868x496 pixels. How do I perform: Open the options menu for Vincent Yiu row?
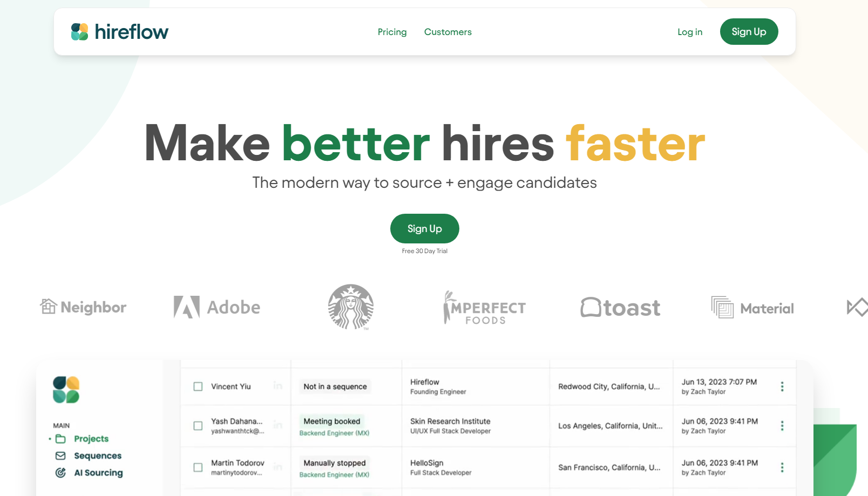coord(782,386)
